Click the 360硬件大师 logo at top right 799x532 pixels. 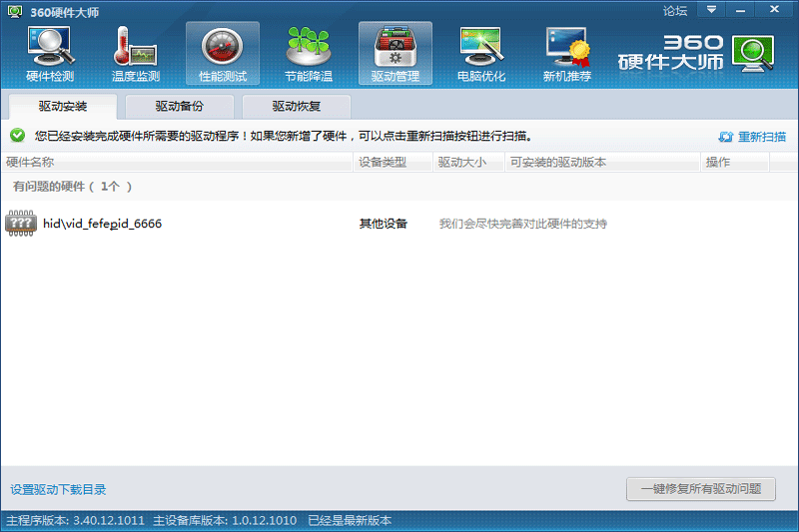pyautogui.click(x=697, y=53)
